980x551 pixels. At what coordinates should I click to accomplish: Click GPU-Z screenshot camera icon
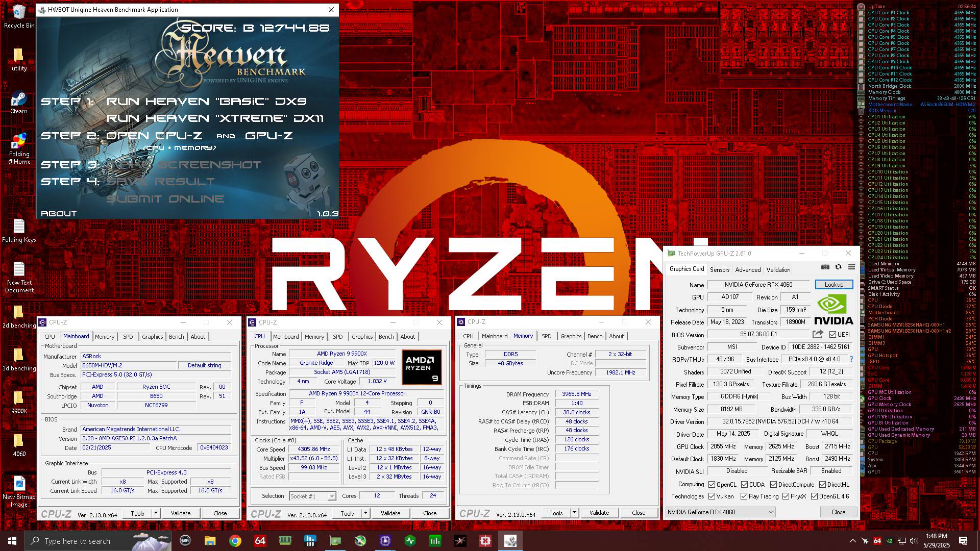tap(825, 267)
